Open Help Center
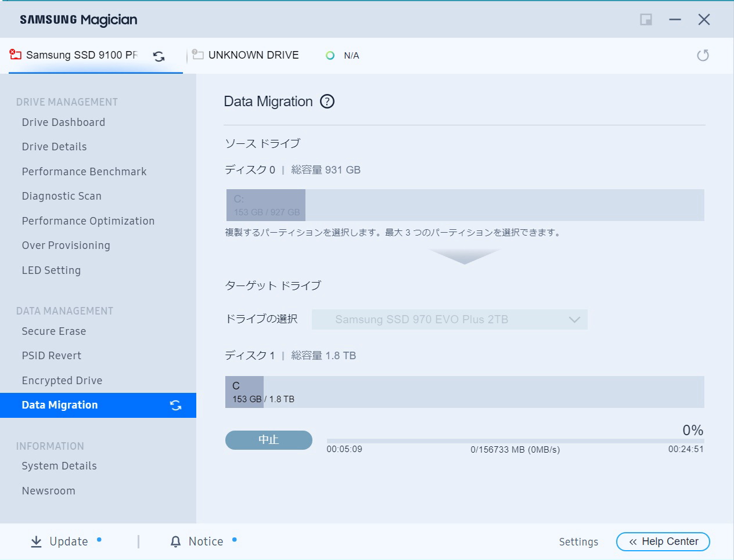734x560 pixels. tap(663, 541)
